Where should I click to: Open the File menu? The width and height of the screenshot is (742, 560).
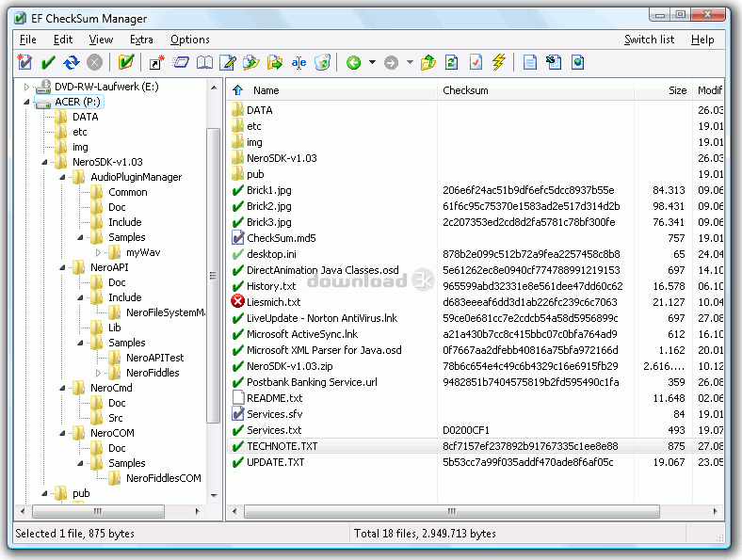28,40
